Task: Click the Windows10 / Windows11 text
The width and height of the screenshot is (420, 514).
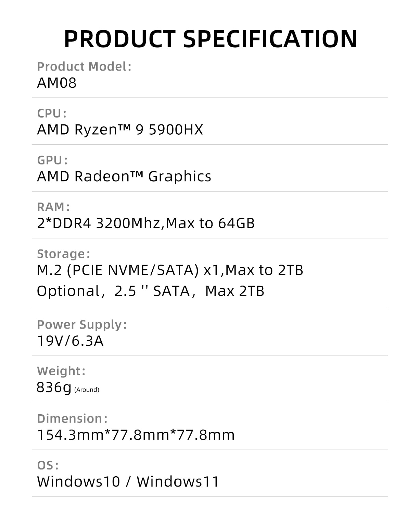Action: [128, 481]
